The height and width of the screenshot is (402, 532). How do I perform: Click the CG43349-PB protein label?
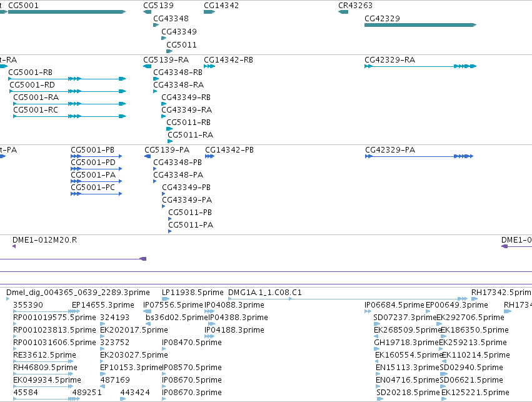click(x=186, y=188)
